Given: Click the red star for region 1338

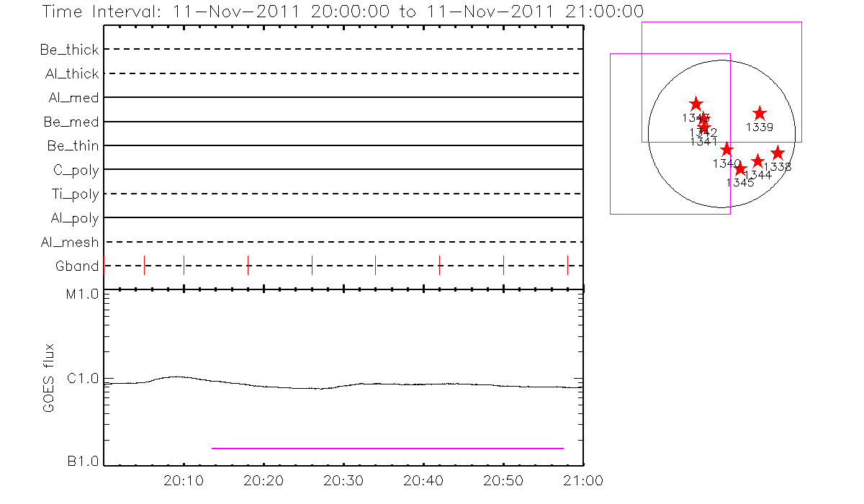Looking at the screenshot, I should [778, 153].
